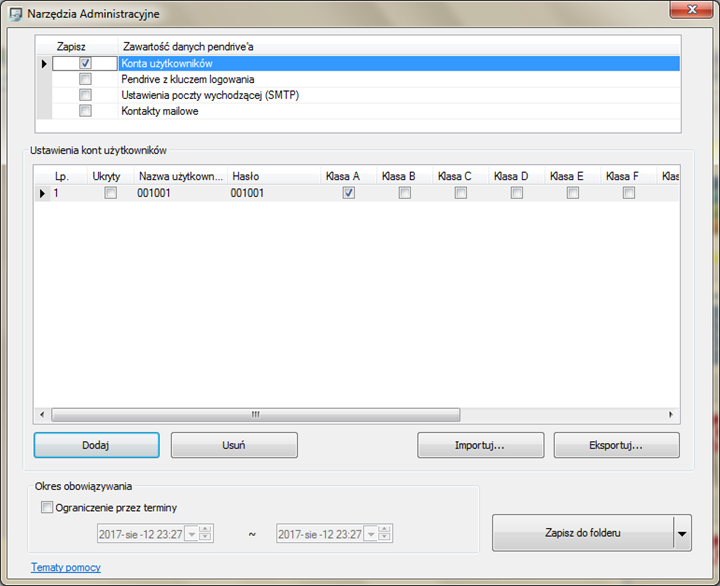Image resolution: width=720 pixels, height=586 pixels.
Task: Click the row pointer arrow beside Konta użytkowników
Action: click(x=44, y=63)
